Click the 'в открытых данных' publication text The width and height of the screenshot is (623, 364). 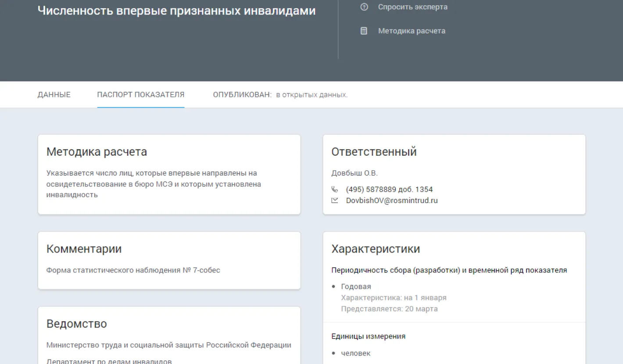[311, 95]
